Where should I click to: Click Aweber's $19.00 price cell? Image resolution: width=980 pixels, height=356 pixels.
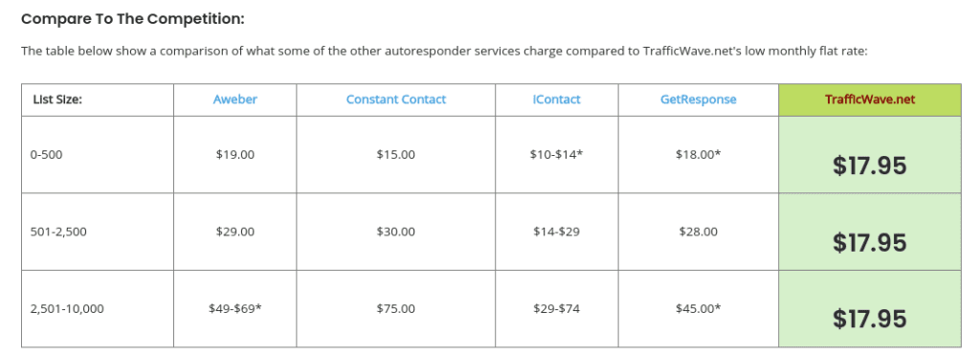pos(235,154)
